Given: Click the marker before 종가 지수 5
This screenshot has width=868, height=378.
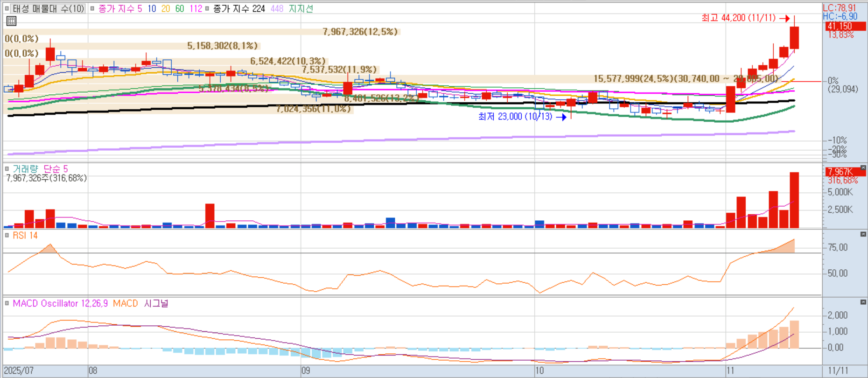Looking at the screenshot, I should point(92,8).
